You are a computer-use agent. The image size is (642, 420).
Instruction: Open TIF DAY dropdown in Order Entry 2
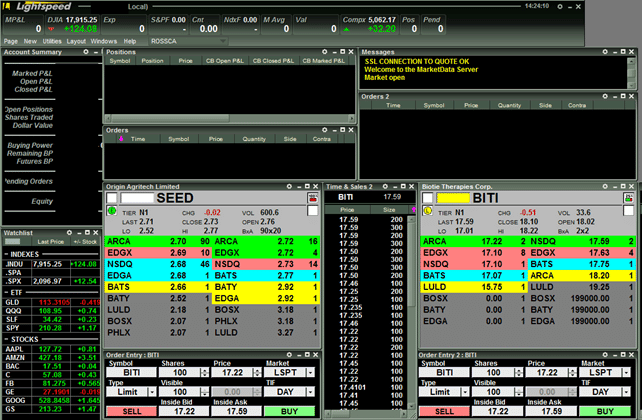(627, 392)
